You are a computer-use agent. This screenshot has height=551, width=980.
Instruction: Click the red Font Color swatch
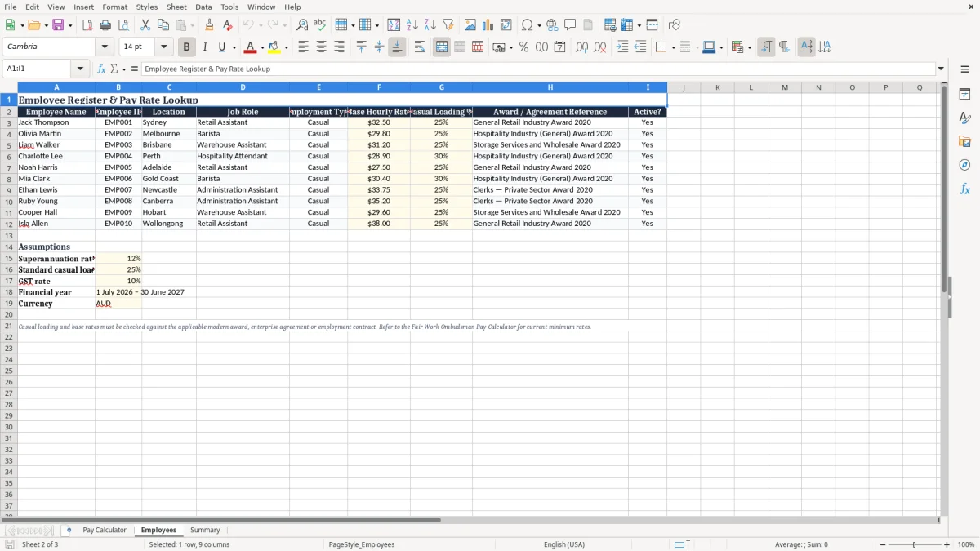(x=251, y=47)
